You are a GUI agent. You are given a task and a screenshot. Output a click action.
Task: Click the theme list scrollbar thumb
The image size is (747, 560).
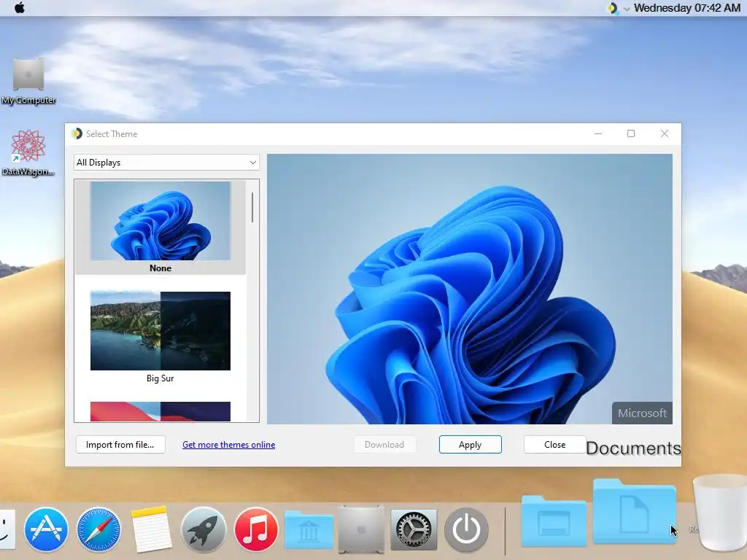(x=252, y=207)
